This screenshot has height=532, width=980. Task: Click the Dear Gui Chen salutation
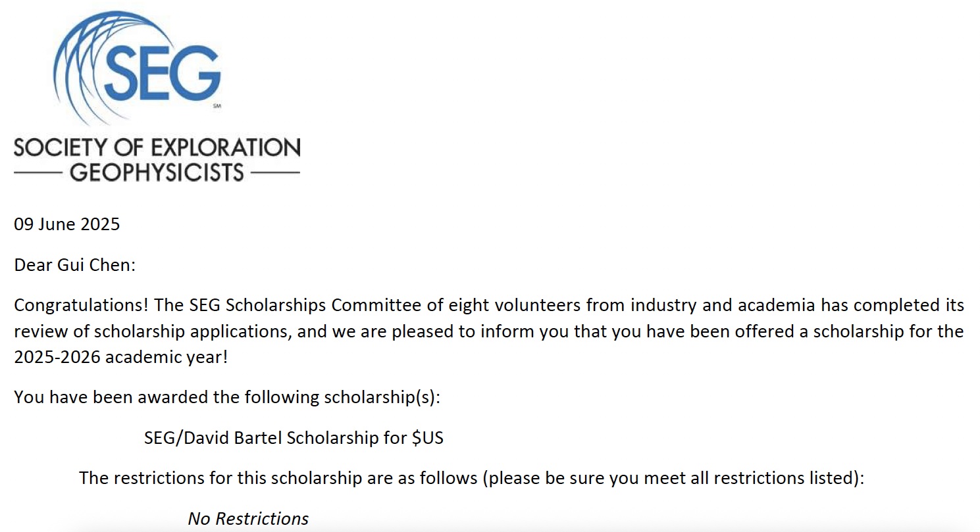(x=74, y=265)
